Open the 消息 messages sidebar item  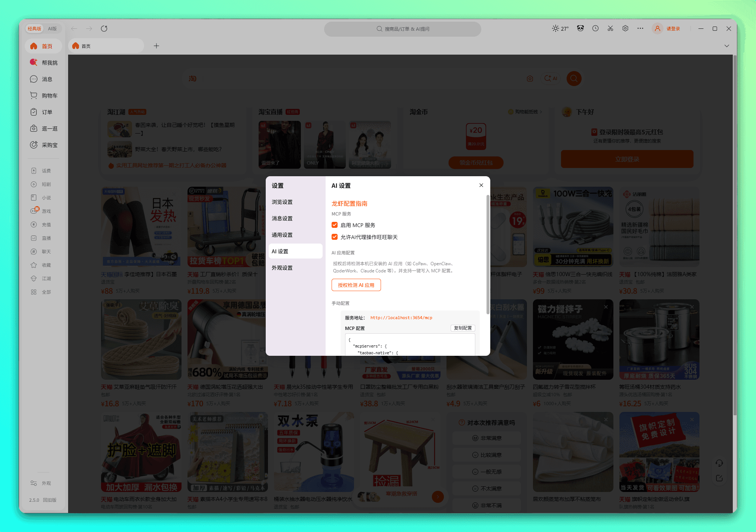[x=44, y=79]
